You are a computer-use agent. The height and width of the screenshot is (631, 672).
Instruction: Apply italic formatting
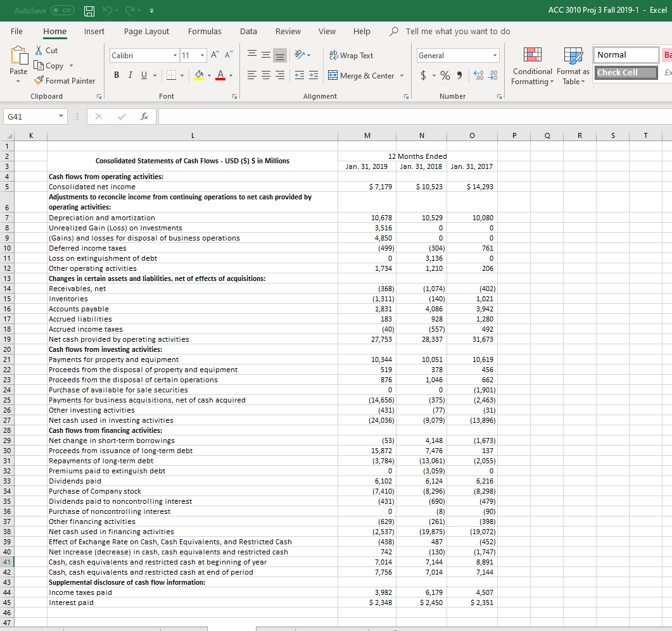pyautogui.click(x=130, y=75)
